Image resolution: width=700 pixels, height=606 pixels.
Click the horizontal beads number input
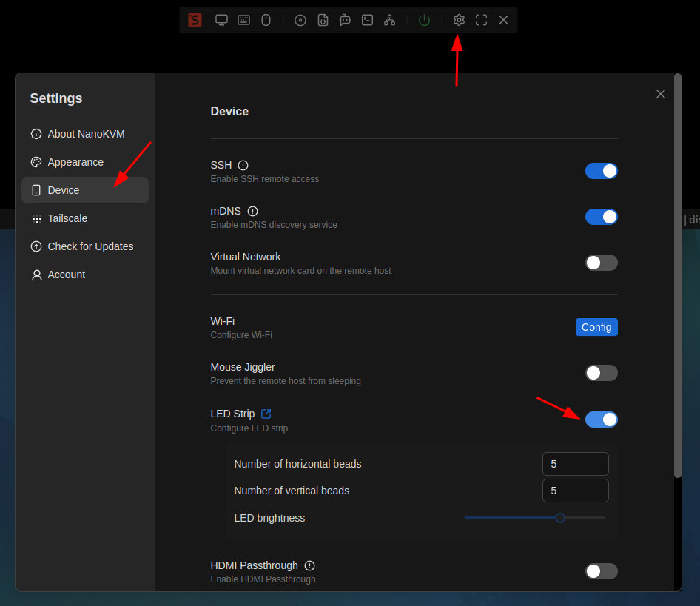pyautogui.click(x=576, y=464)
